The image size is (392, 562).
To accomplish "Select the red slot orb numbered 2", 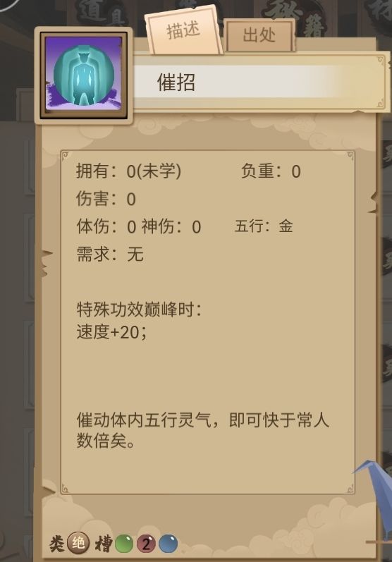I will coord(146,544).
